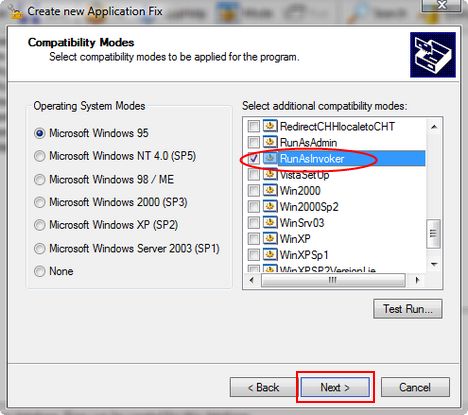Screen dimensions: 468x415
Task: Click the WinXPSp1 mode icon
Action: [270, 255]
